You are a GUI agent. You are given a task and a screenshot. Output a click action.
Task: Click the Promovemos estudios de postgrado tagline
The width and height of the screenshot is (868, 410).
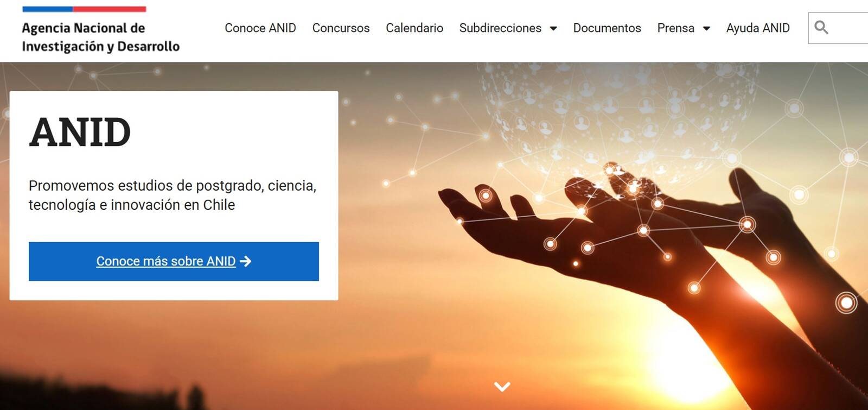point(173,195)
